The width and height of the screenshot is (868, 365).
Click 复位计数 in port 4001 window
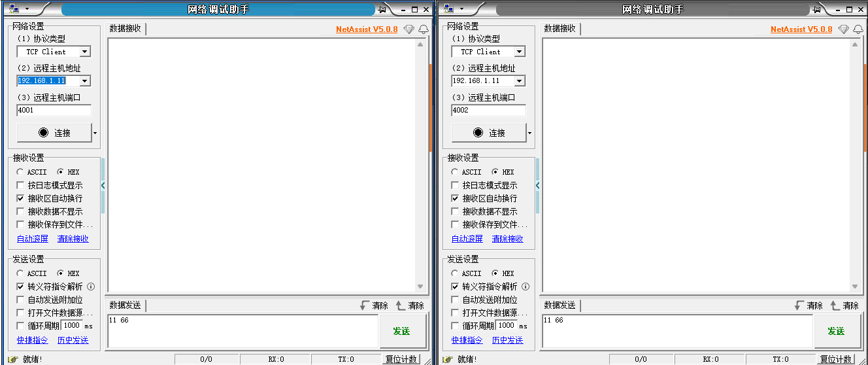tap(401, 359)
